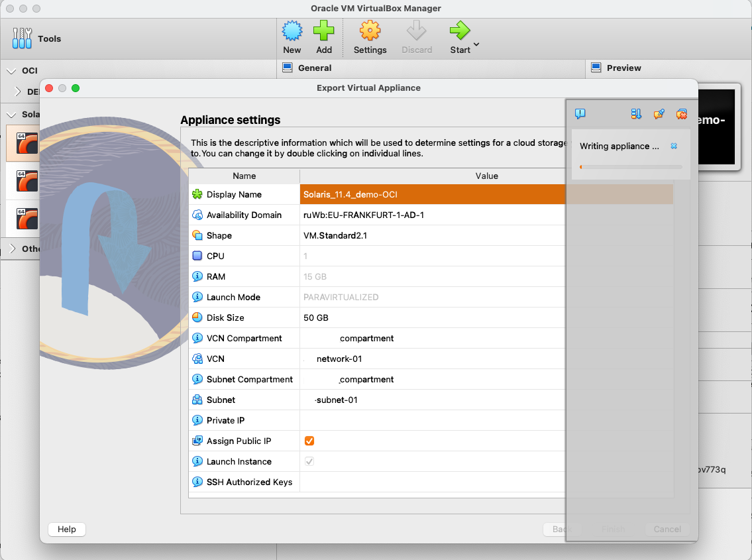The width and height of the screenshot is (752, 560).
Task: Click the Name column header
Action: 244,176
